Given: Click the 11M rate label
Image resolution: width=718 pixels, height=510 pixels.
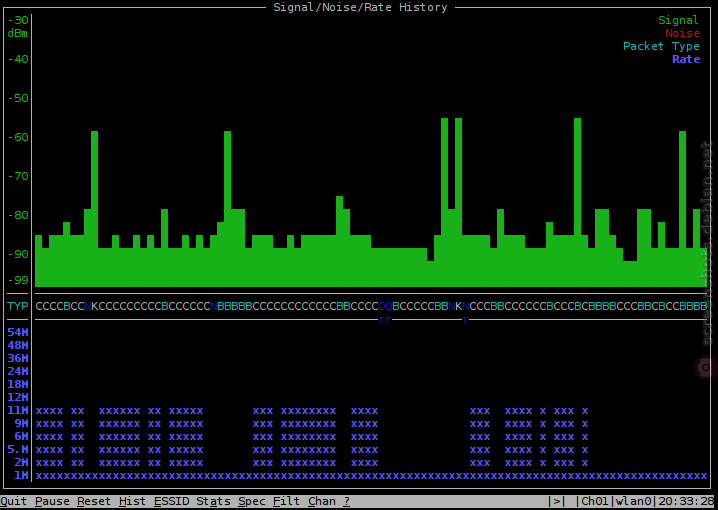Looking at the screenshot, I should pyautogui.click(x=17, y=410).
